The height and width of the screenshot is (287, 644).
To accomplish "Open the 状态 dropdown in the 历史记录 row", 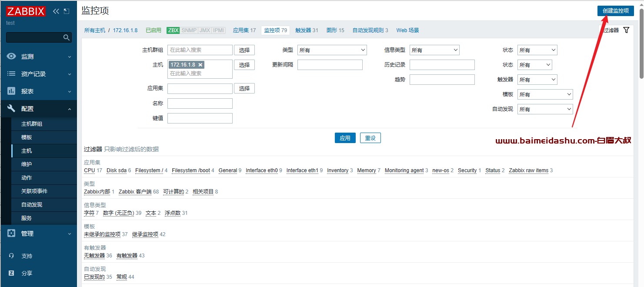I will pos(535,65).
